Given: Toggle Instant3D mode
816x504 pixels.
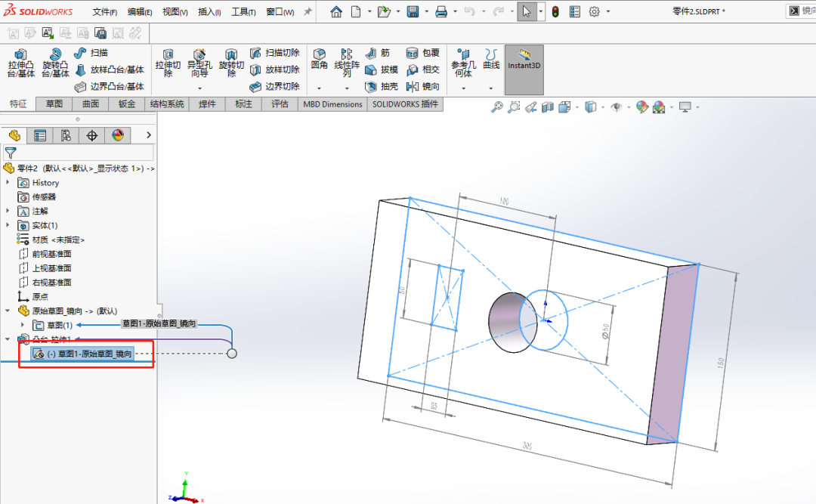Looking at the screenshot, I should tap(524, 70).
